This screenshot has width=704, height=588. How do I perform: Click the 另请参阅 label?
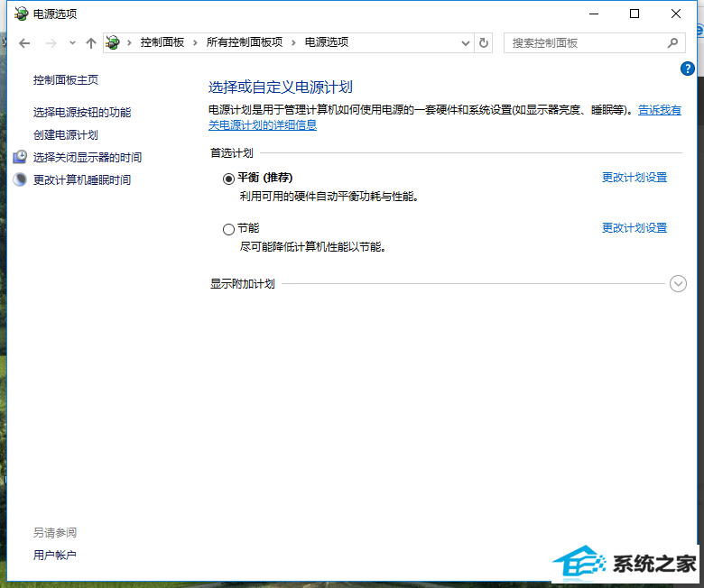click(55, 533)
